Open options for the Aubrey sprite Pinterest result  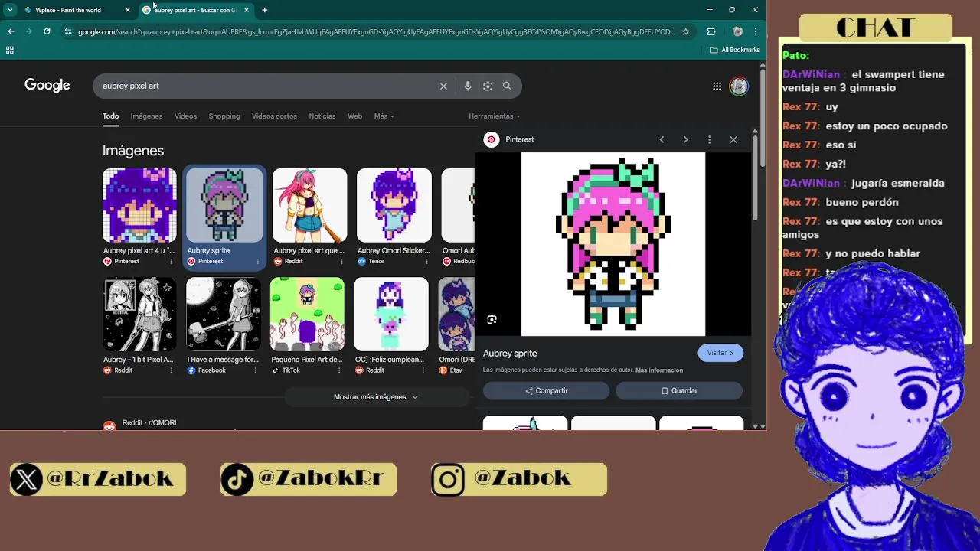coord(256,262)
